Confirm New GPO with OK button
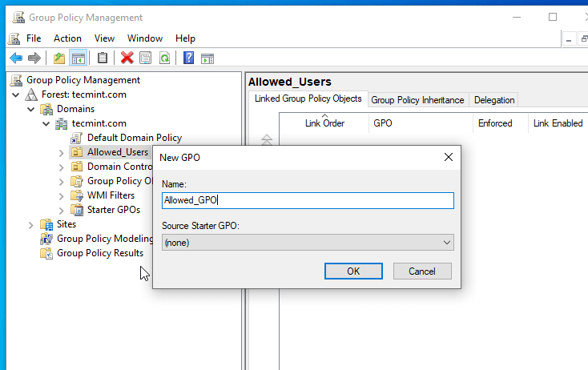Viewport: 588px width, 370px height. pos(353,271)
